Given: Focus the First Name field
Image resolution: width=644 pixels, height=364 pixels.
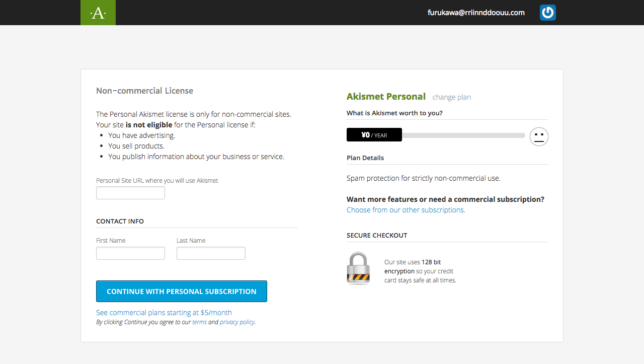Looking at the screenshot, I should 130,253.
